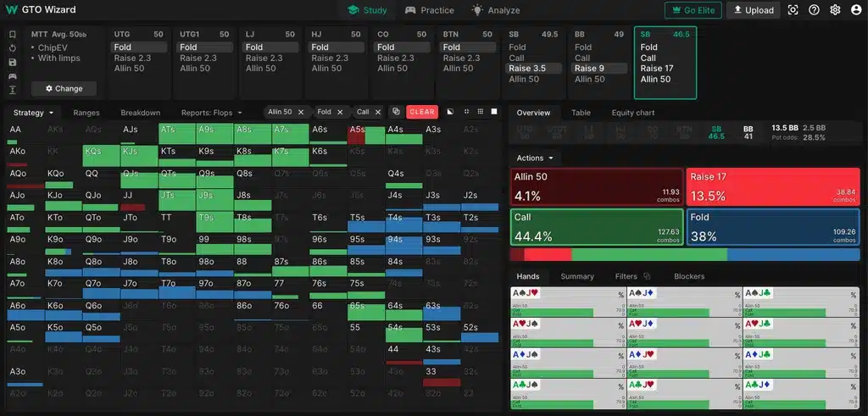Click the QQ hand cell
The image size is (868, 416).
pyautogui.click(x=102, y=178)
